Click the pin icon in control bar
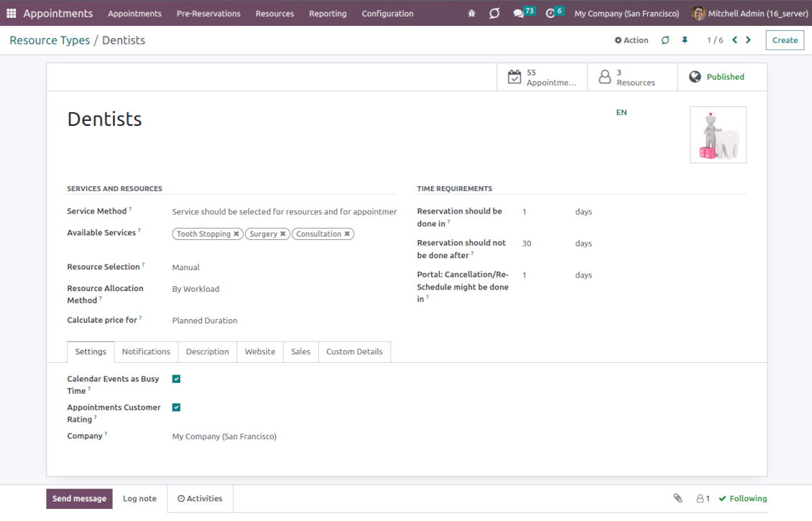 pos(685,40)
